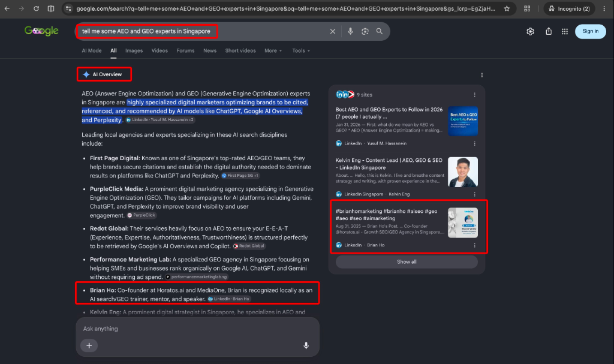
Task: Go to Google homepage via logo
Action: (x=41, y=31)
